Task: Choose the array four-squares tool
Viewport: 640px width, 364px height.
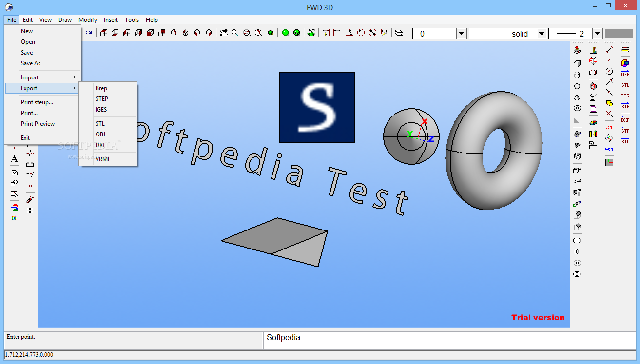Action: coord(30,211)
